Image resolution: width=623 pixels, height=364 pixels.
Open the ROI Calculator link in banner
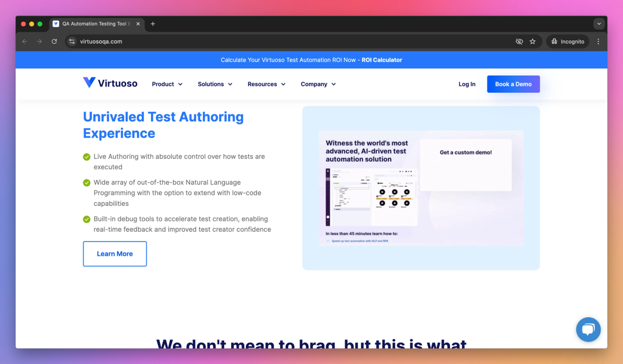(382, 60)
